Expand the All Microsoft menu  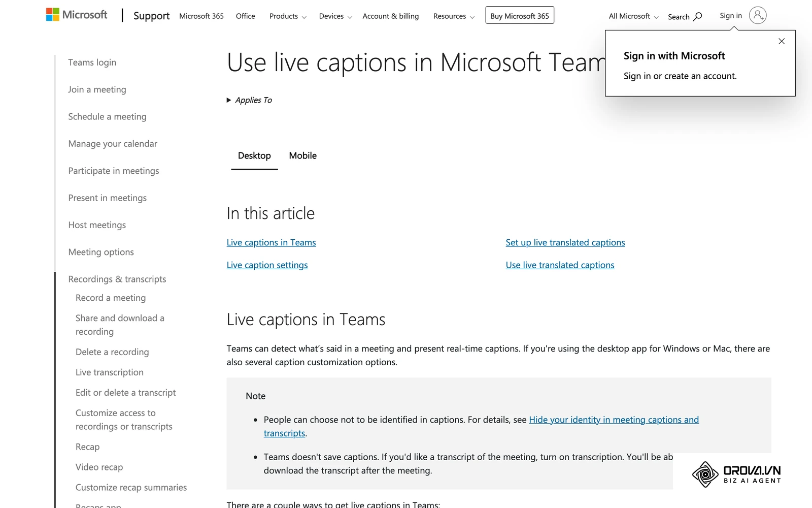pyautogui.click(x=633, y=16)
